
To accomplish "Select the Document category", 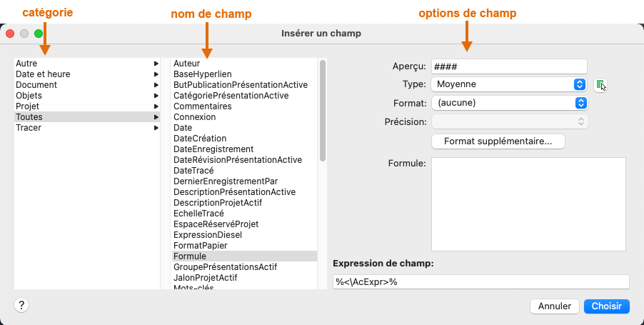I will coord(36,85).
